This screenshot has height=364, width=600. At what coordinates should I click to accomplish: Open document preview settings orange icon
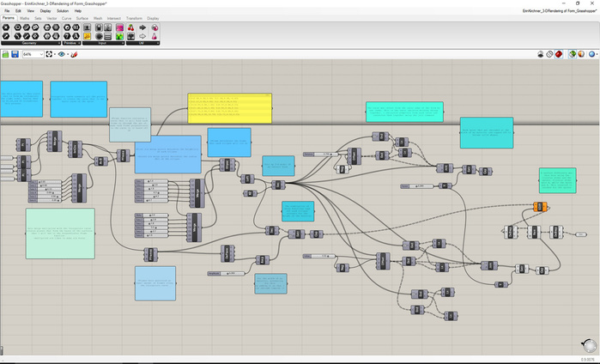tap(581, 54)
